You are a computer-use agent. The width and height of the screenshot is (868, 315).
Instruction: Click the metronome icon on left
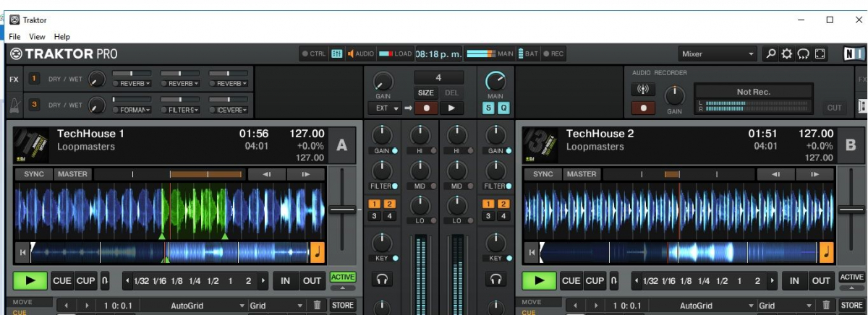(x=14, y=105)
